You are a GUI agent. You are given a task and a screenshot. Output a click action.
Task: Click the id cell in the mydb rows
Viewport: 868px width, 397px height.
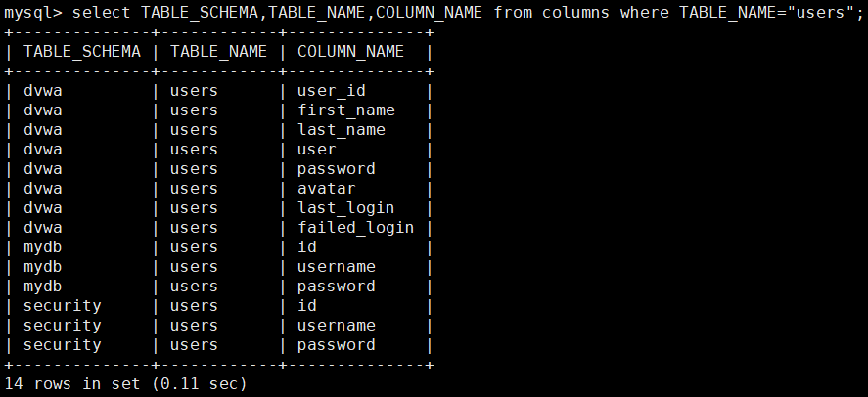click(x=307, y=247)
